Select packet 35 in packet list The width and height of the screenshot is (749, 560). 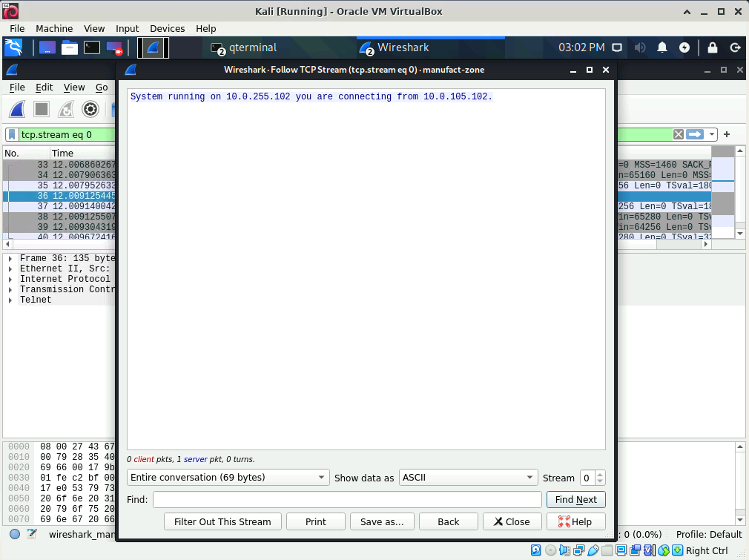60,185
